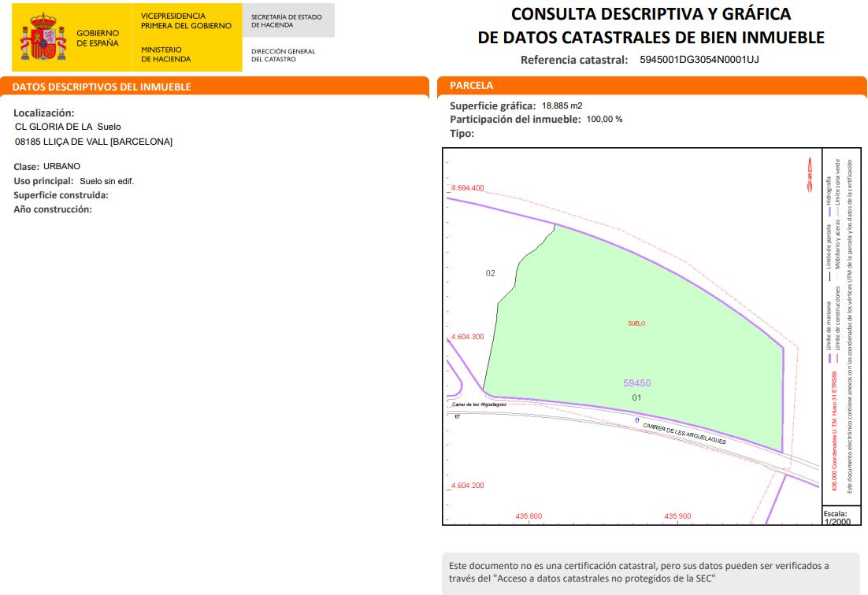Click the purple 59450 block number on map

click(636, 383)
